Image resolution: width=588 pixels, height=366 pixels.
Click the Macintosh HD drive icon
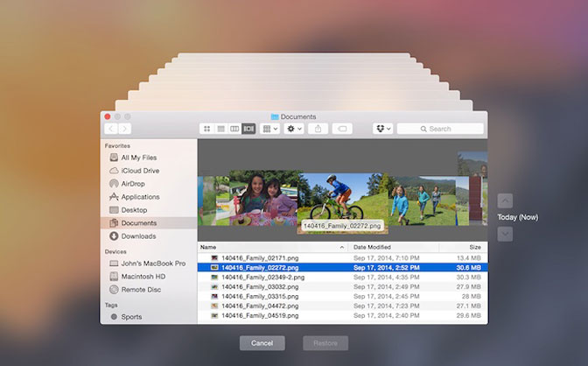[114, 277]
